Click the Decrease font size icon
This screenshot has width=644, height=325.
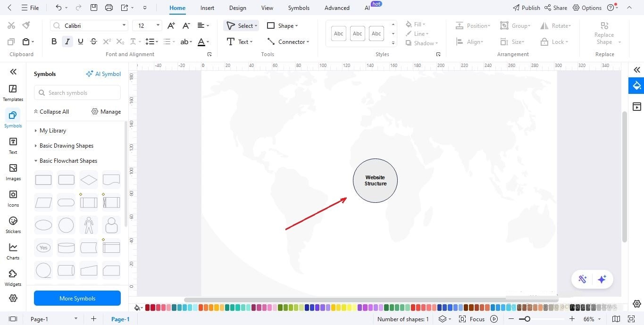[x=186, y=25]
